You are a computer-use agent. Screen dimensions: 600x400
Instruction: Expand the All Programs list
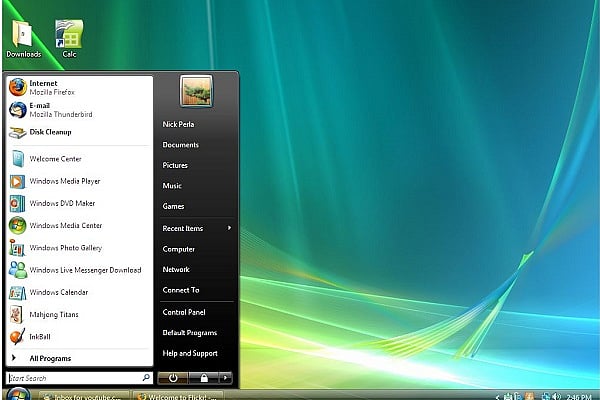(x=50, y=358)
